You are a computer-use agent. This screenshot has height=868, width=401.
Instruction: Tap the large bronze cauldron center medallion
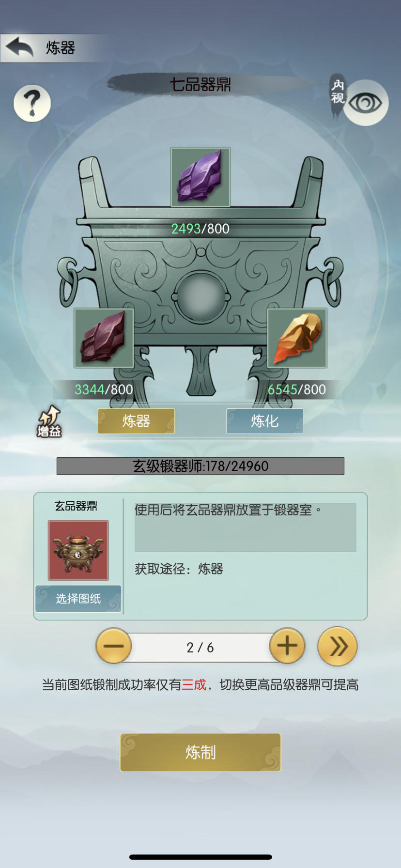[x=200, y=295]
